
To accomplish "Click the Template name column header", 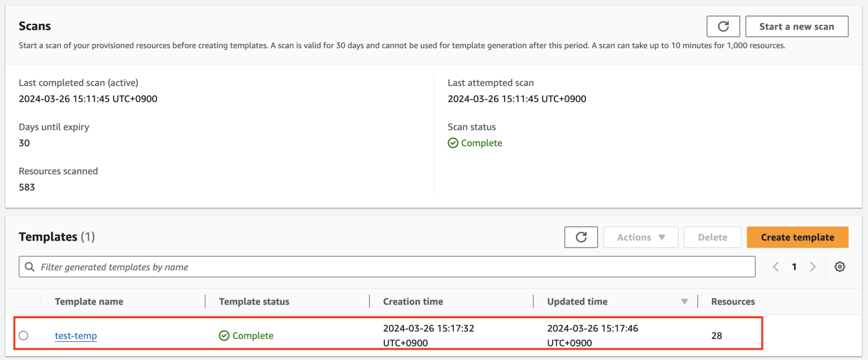I will pyautogui.click(x=89, y=301).
